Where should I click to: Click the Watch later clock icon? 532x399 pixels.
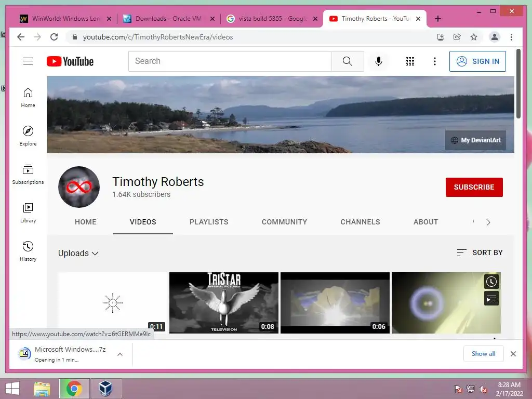tap(491, 281)
